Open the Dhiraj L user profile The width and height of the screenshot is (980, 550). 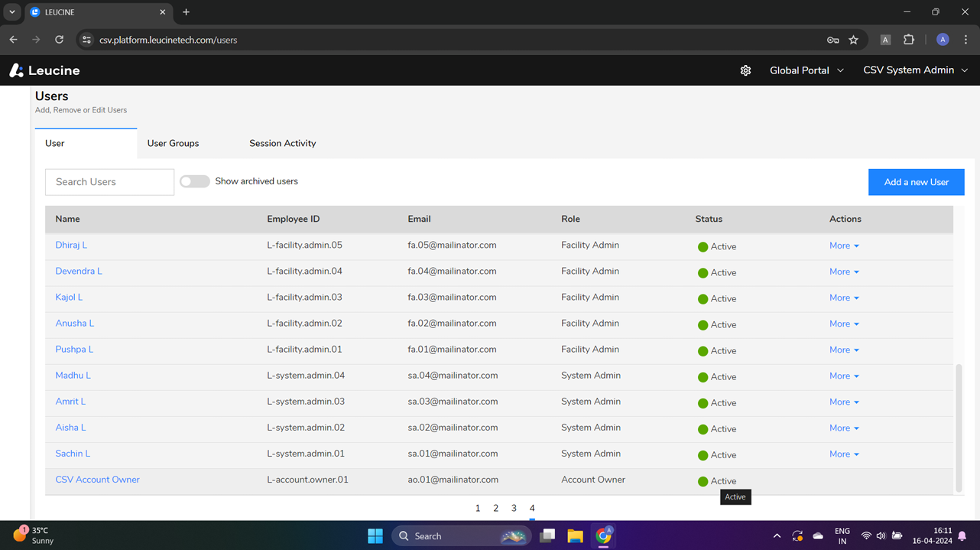point(71,245)
